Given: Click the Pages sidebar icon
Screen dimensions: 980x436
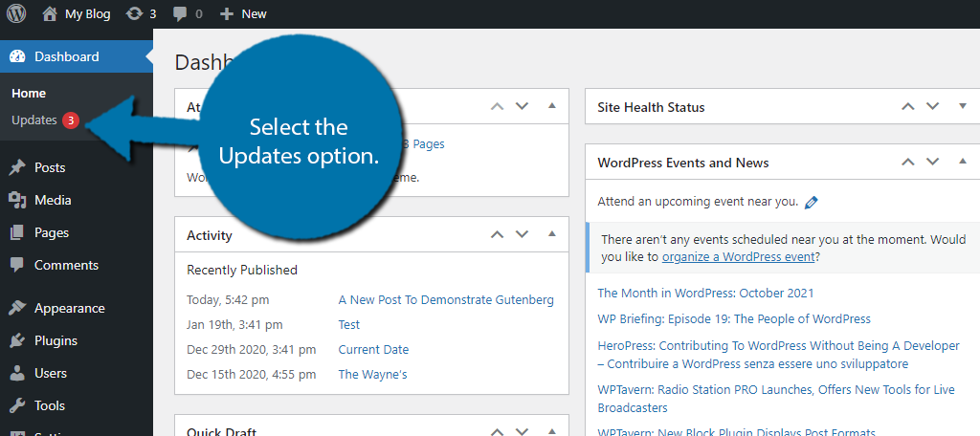Looking at the screenshot, I should click(x=17, y=232).
